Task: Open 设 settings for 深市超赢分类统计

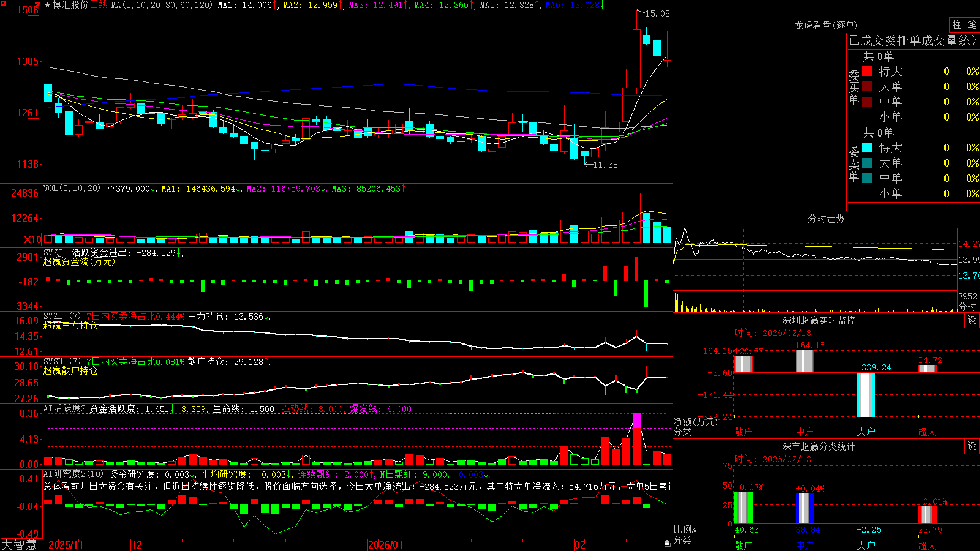Action: click(971, 446)
